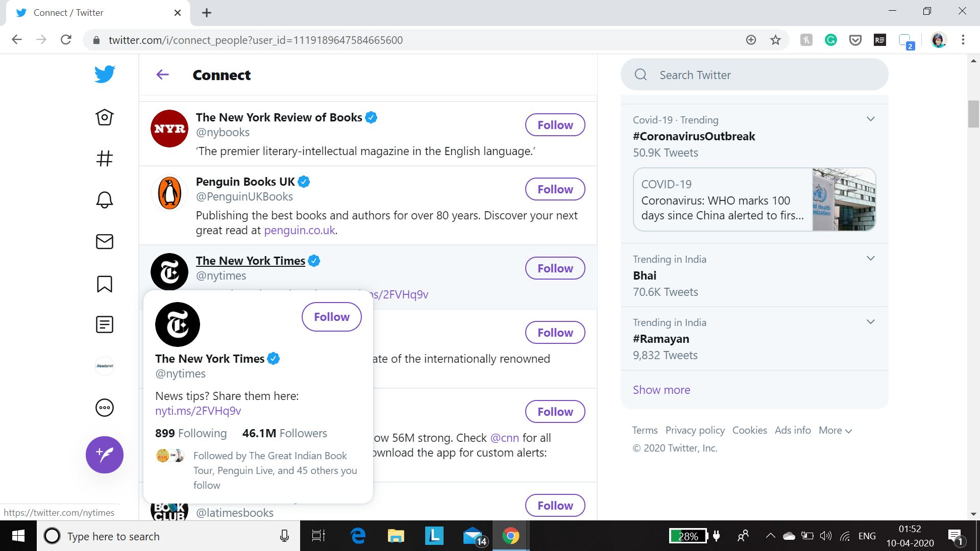Open Bookmarks icon in sidebar
Image resolution: width=980 pixels, height=551 pixels.
click(x=104, y=284)
